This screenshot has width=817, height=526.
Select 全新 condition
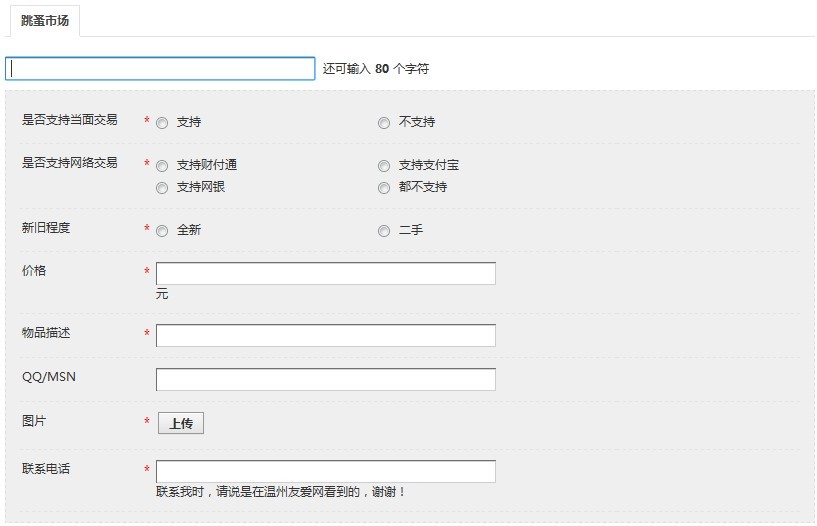click(x=162, y=231)
